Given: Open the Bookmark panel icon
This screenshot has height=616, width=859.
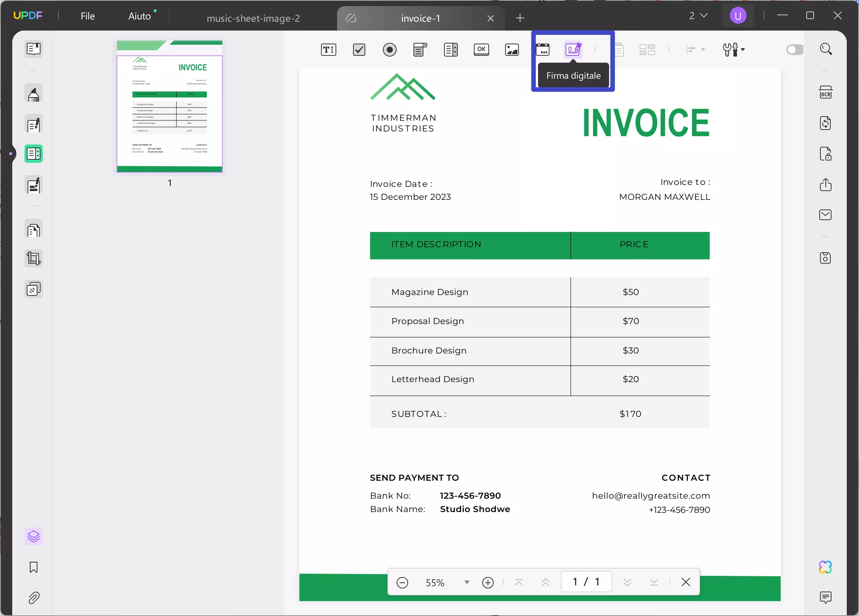Looking at the screenshot, I should [34, 567].
